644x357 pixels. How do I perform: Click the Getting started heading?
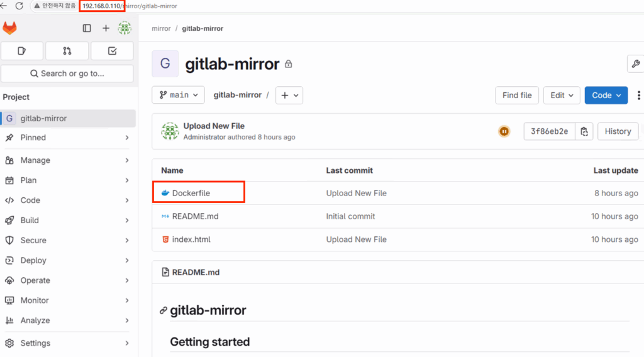[x=210, y=342]
